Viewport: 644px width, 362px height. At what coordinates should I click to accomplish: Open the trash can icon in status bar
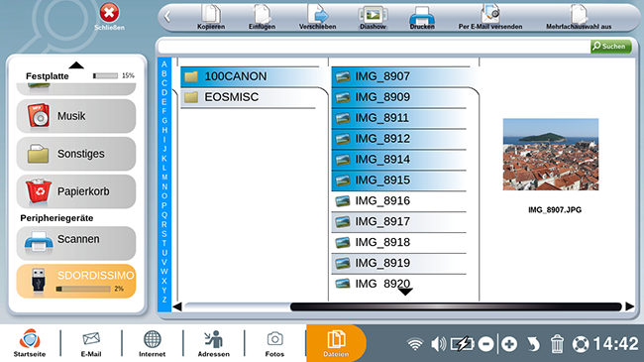pyautogui.click(x=557, y=343)
